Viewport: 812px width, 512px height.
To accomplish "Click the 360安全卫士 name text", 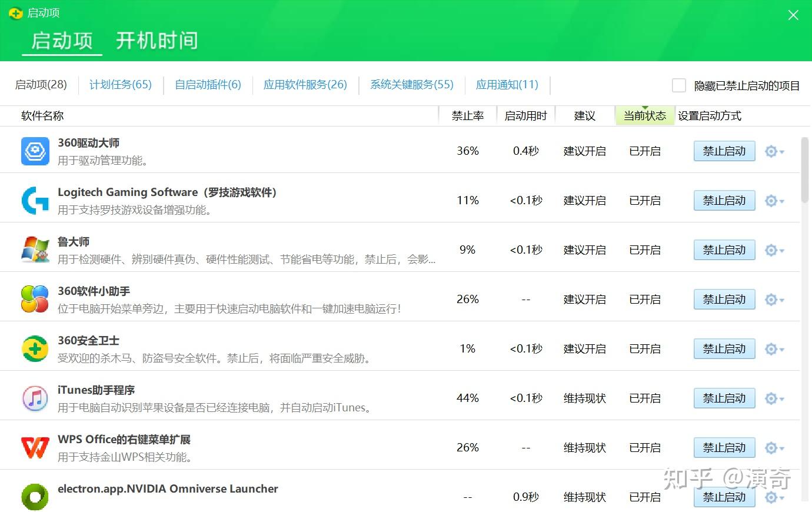I will (89, 341).
